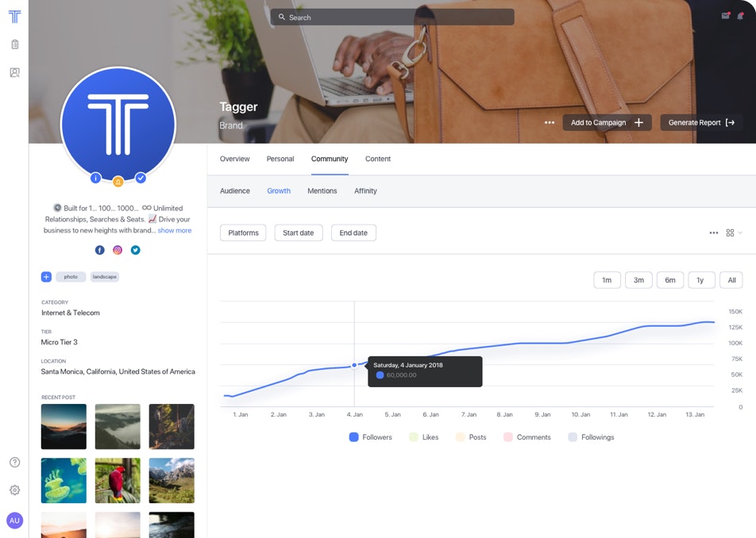Click the photo tag chip
The width and height of the screenshot is (756, 538).
coord(71,277)
